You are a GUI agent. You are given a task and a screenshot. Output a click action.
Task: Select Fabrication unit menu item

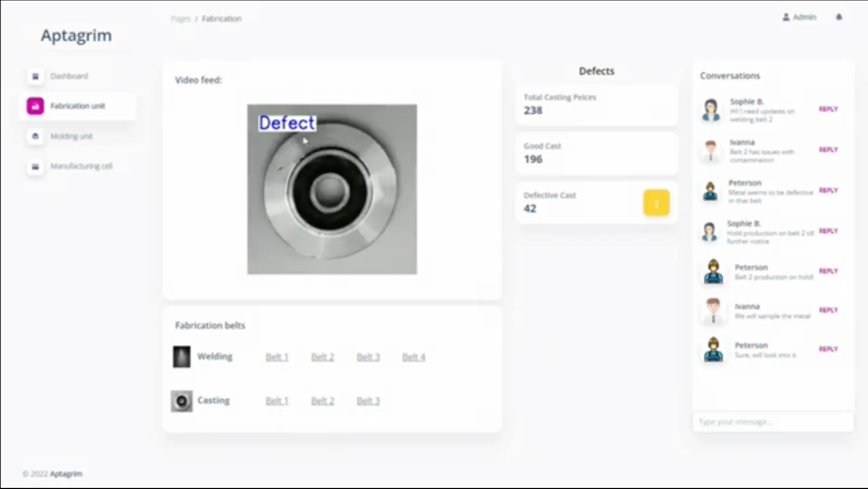[x=78, y=106]
